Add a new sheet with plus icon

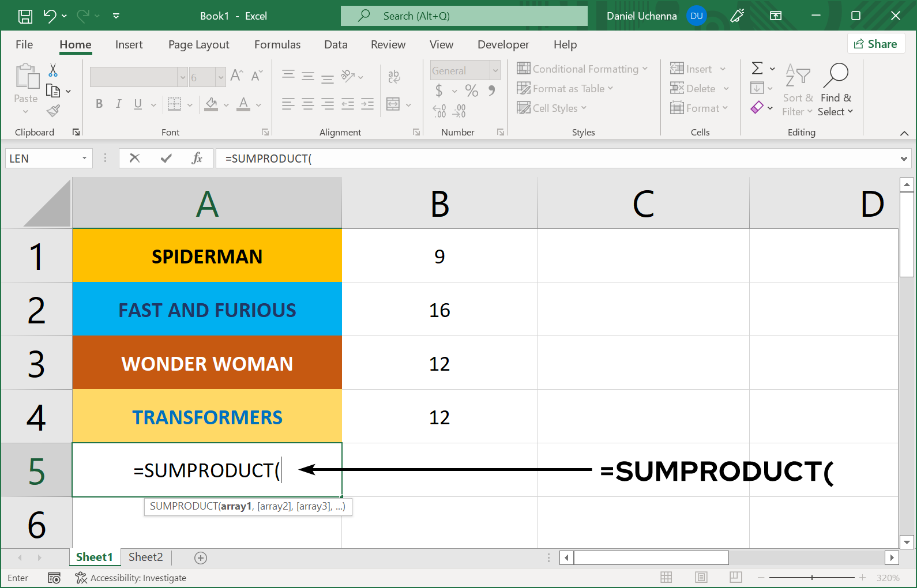tap(201, 557)
